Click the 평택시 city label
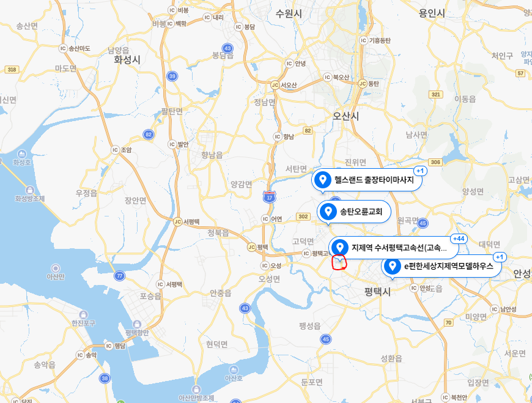The width and height of the screenshot is (532, 403). click(x=377, y=291)
